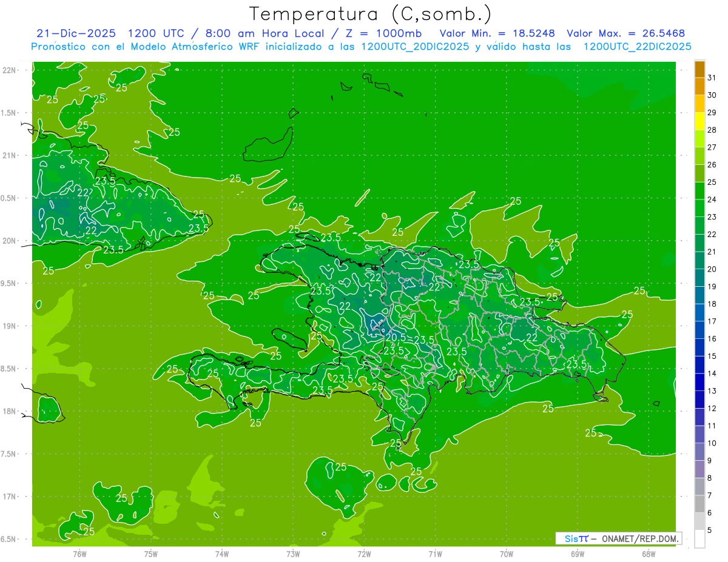Click the "70W" longitude axis label
The width and height of the screenshot is (728, 562).
tap(507, 554)
